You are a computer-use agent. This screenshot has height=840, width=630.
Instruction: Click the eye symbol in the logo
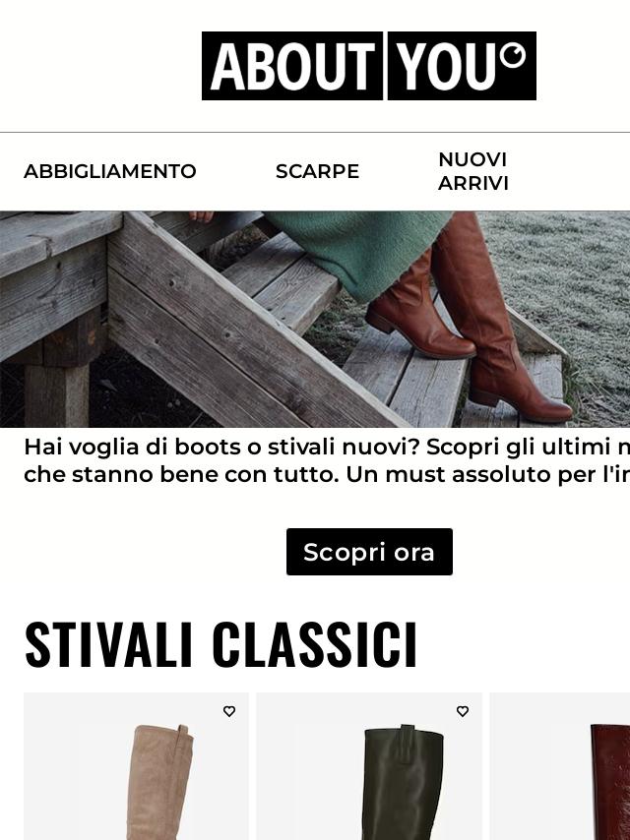coord(513,55)
